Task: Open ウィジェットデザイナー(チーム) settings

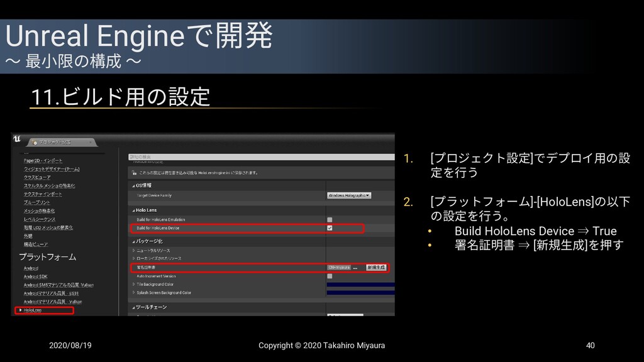Action: coord(52,169)
